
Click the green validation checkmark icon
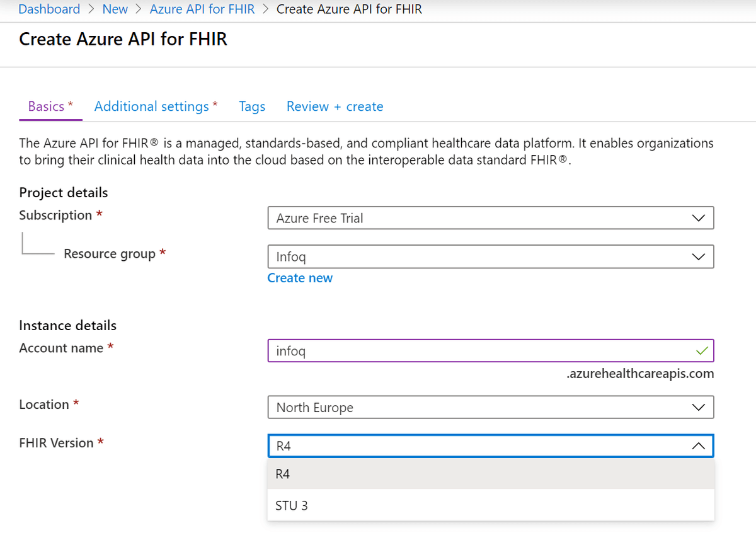(x=702, y=350)
